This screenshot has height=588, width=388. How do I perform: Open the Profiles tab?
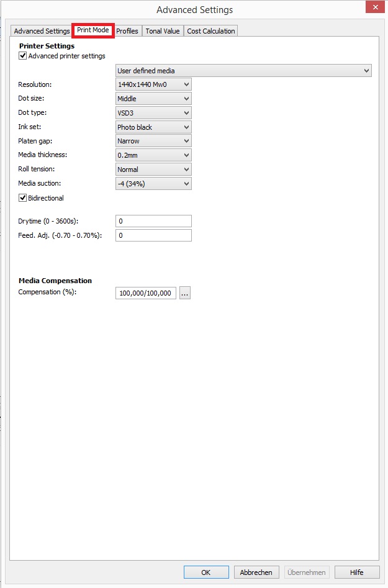[x=127, y=31]
